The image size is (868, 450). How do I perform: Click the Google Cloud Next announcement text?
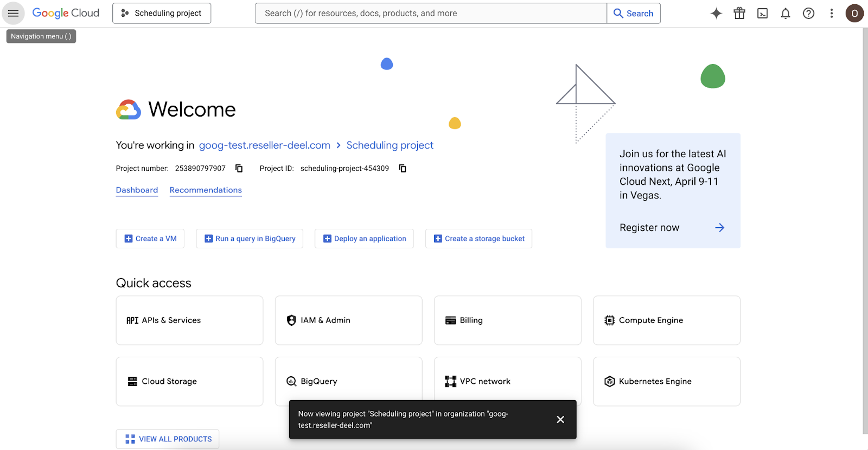(673, 175)
